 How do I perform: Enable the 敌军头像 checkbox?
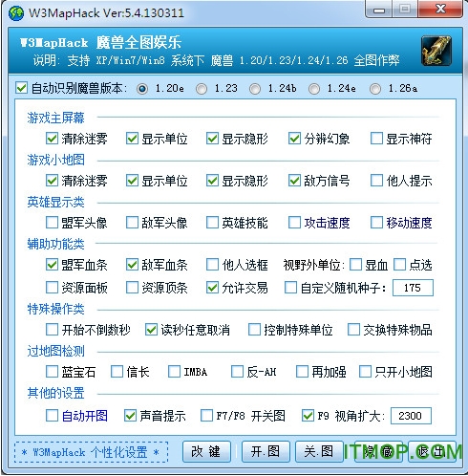pos(132,223)
